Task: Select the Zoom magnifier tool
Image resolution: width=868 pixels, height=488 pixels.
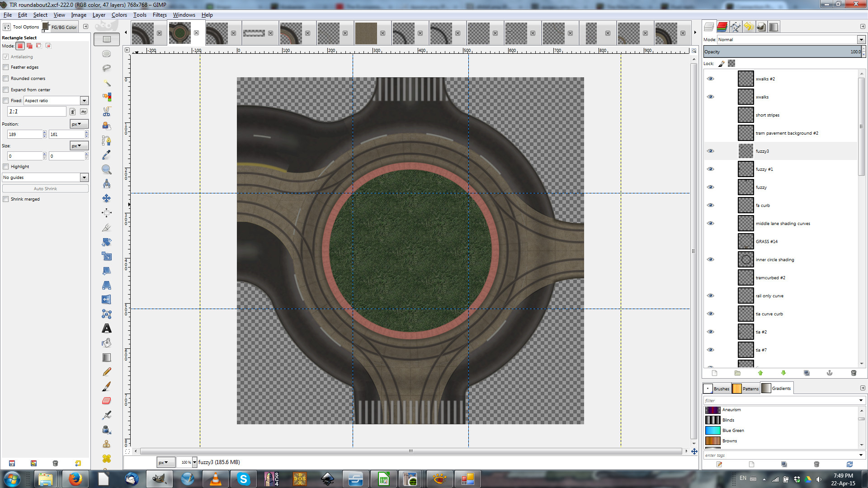Action: [x=107, y=169]
